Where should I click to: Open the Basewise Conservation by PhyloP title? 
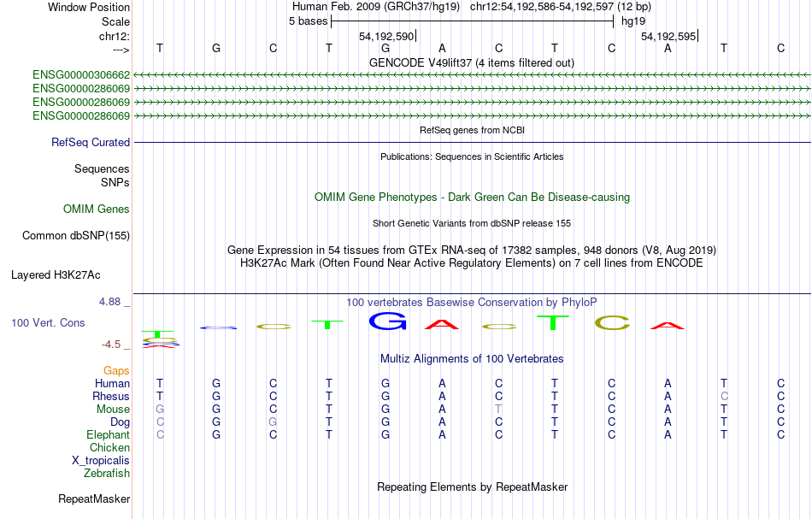472,302
